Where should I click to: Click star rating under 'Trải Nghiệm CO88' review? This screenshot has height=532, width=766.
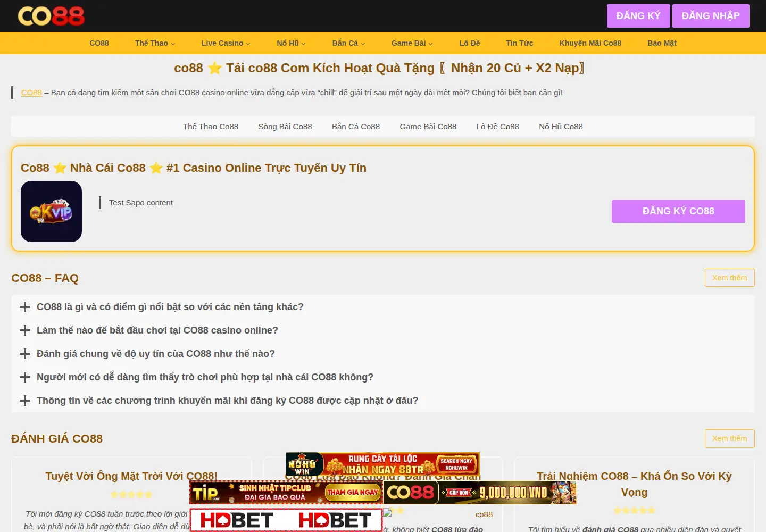click(x=634, y=511)
